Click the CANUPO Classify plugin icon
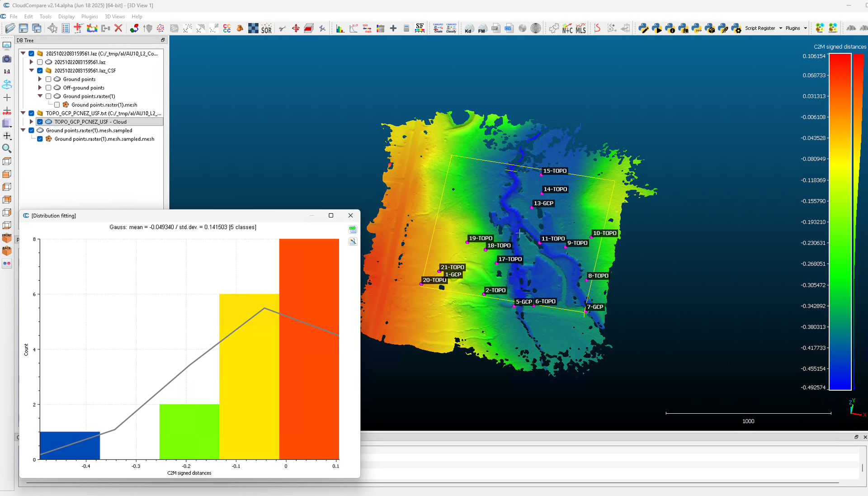Viewport: 868px width, 496px height. tap(451, 28)
